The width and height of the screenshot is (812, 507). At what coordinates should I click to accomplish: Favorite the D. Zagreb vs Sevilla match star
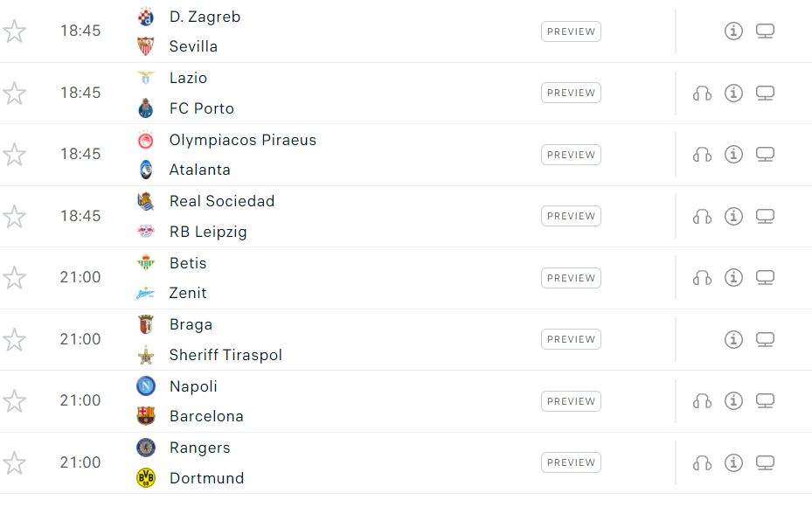(x=15, y=31)
